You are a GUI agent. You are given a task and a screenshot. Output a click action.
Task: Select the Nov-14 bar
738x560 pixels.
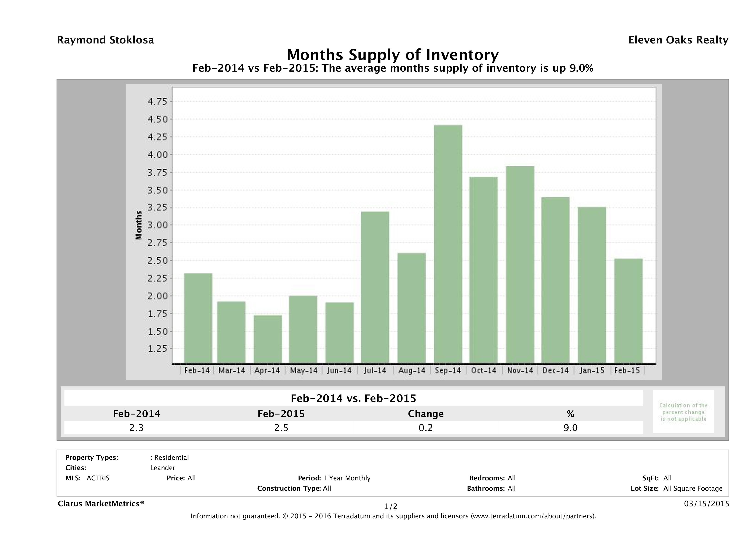520,264
